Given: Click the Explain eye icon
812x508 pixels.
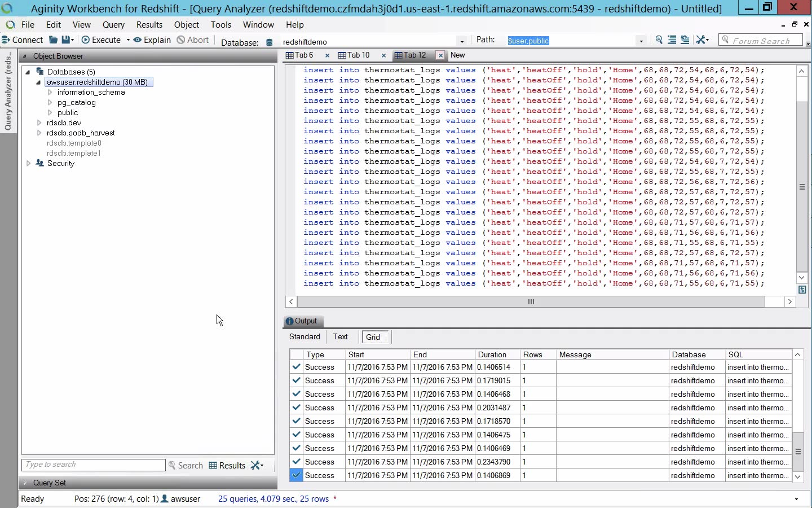Looking at the screenshot, I should click(138, 40).
